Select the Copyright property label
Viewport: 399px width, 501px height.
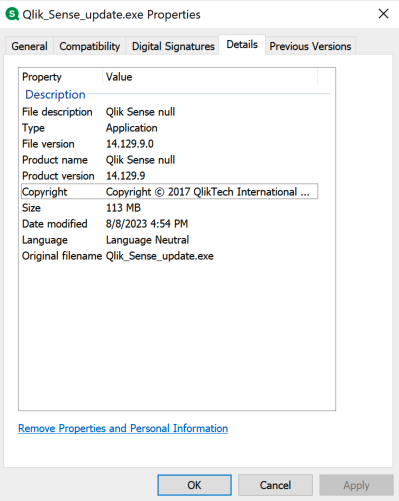(45, 192)
